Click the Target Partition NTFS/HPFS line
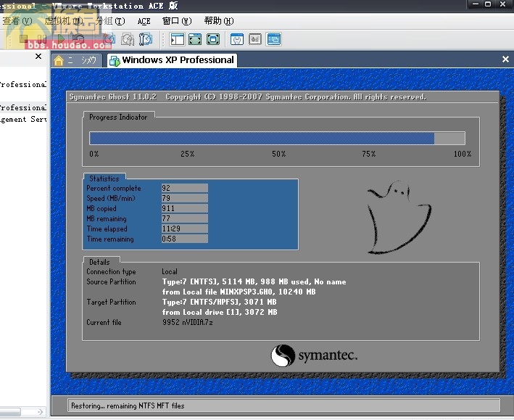The width and height of the screenshot is (514, 420). (220, 302)
